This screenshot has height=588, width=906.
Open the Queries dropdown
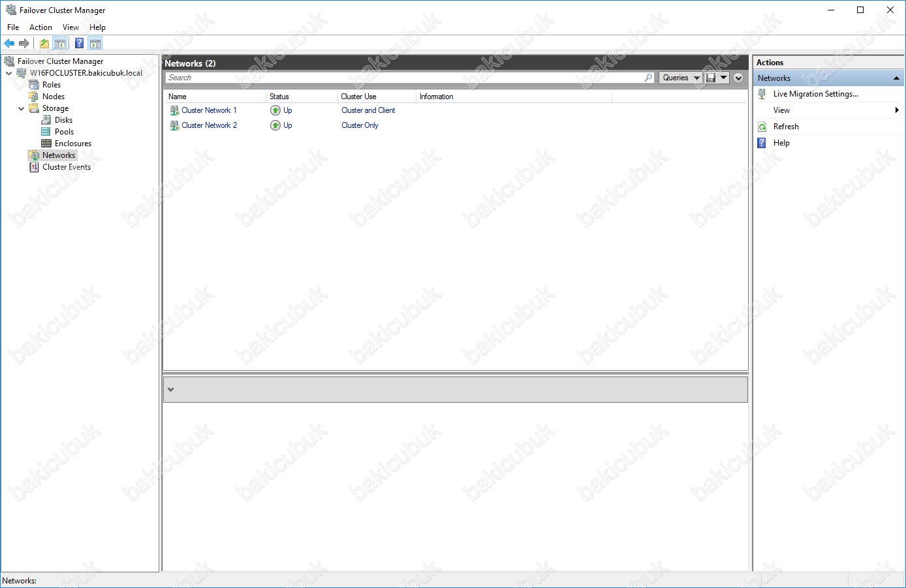pyautogui.click(x=681, y=78)
